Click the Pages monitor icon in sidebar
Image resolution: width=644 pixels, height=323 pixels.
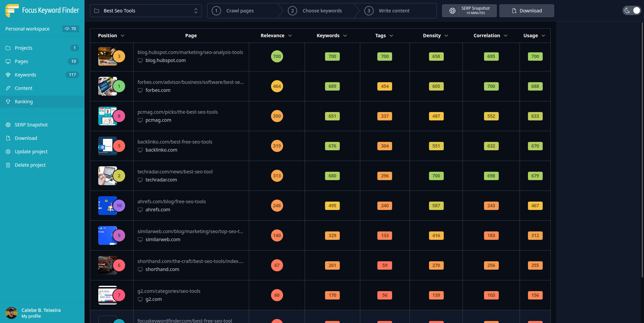coord(8,61)
